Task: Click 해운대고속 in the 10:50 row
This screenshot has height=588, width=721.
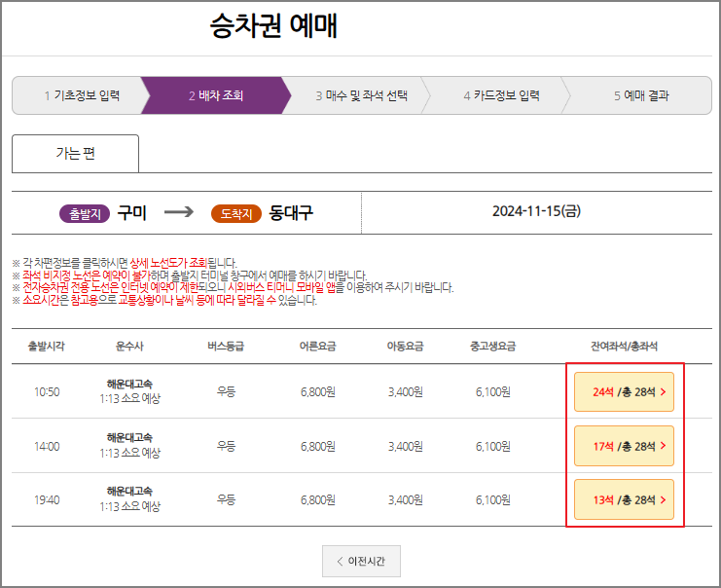Action: click(x=129, y=384)
